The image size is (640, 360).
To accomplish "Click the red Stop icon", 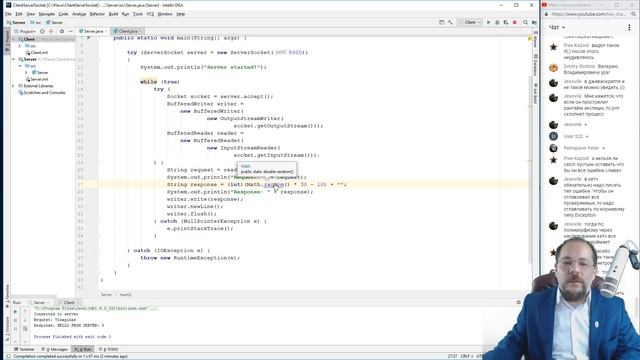I will click(515, 22).
